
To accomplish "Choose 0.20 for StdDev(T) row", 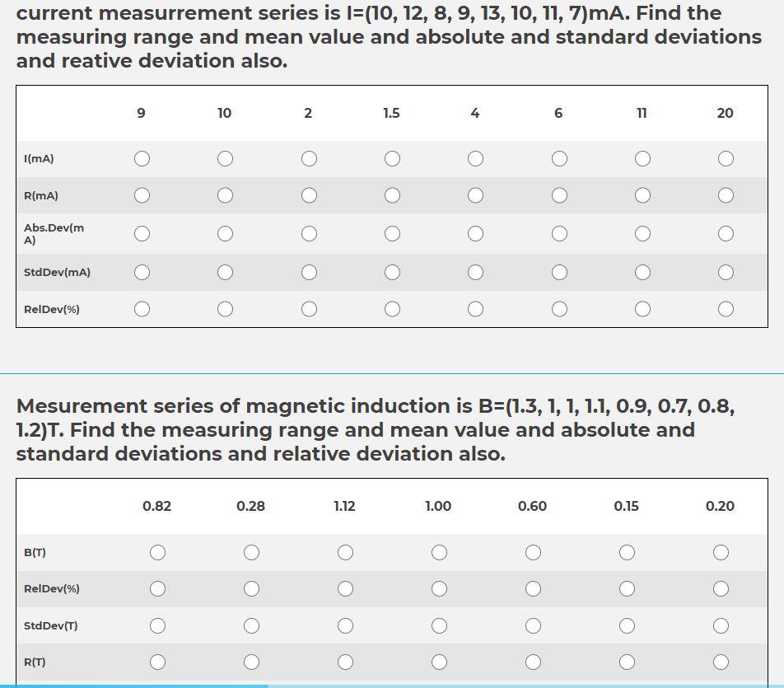I will click(x=721, y=625).
